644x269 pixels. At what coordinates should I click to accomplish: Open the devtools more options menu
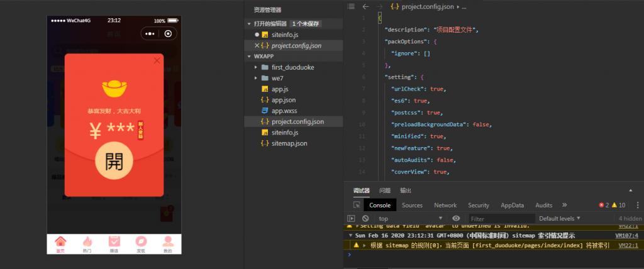pos(638,205)
